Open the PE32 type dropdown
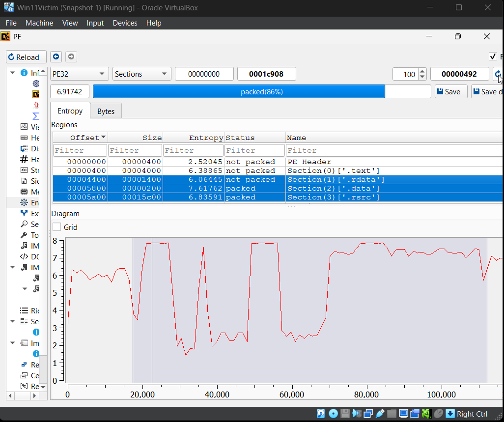 point(80,74)
